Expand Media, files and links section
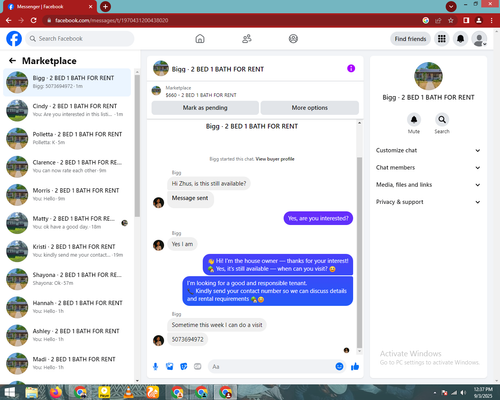The image size is (500, 400). (x=428, y=185)
